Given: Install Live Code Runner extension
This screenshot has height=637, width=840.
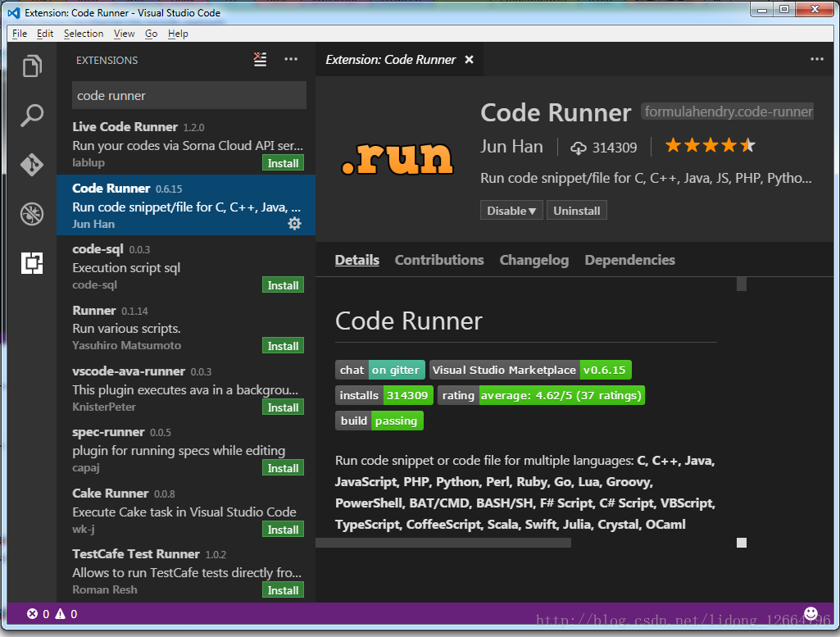Looking at the screenshot, I should click(283, 163).
